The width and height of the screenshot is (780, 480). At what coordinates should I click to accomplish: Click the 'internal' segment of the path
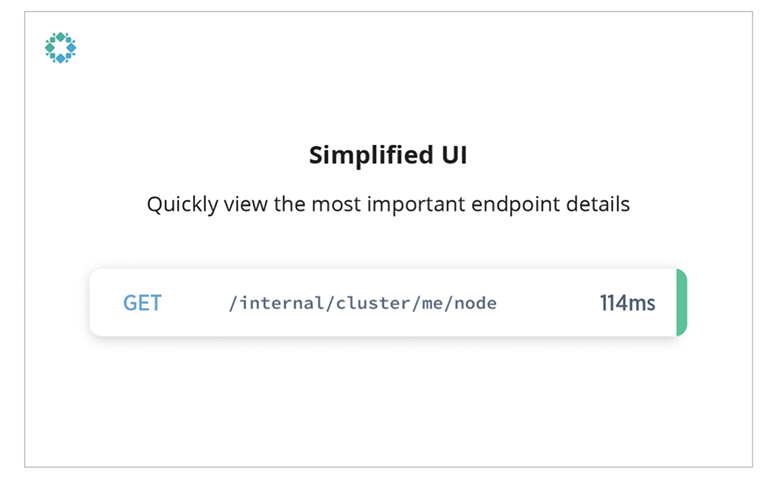coord(282,303)
